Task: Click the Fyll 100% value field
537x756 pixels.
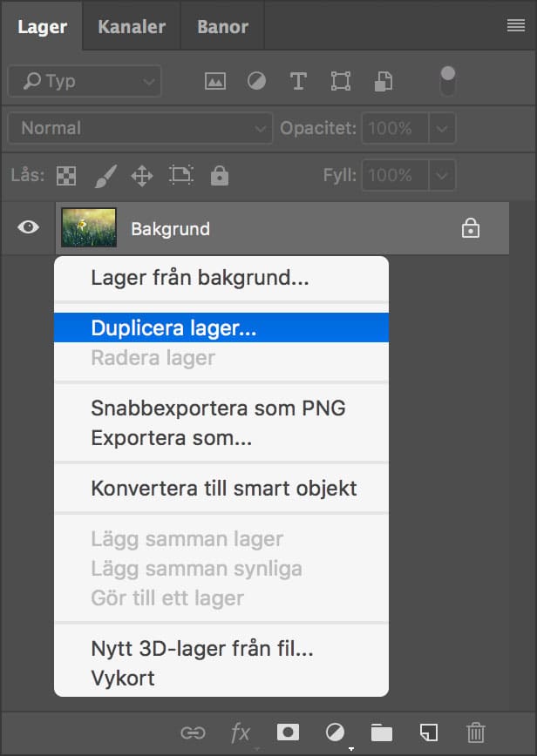Action: coord(395,175)
